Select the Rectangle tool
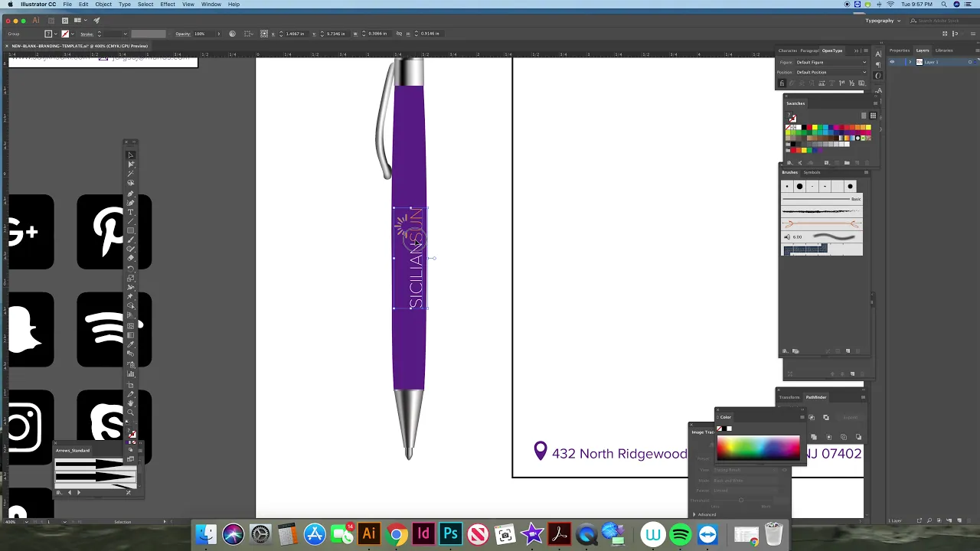 pyautogui.click(x=131, y=230)
